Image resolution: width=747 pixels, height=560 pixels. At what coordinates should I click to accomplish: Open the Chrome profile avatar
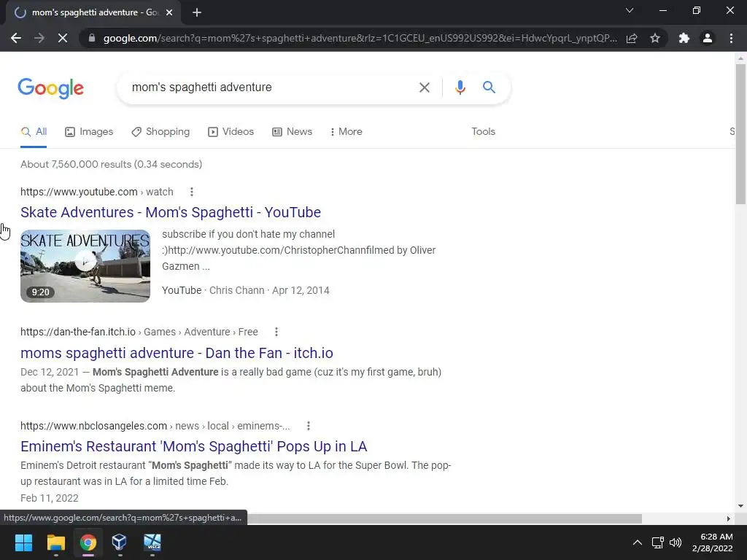point(708,38)
